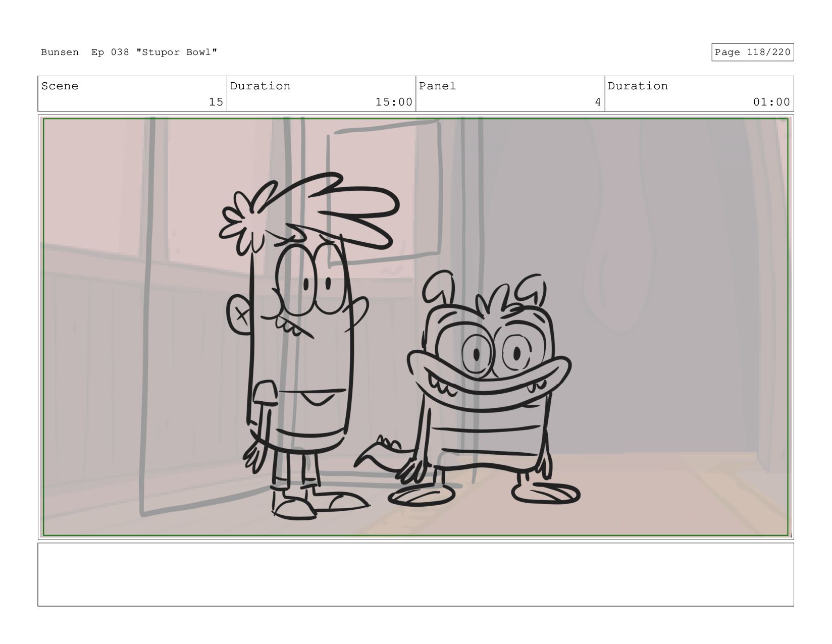Click the episode title 'Bunsen Ep 038 "Stupor Bowl"'
832x644 pixels.
pos(129,52)
